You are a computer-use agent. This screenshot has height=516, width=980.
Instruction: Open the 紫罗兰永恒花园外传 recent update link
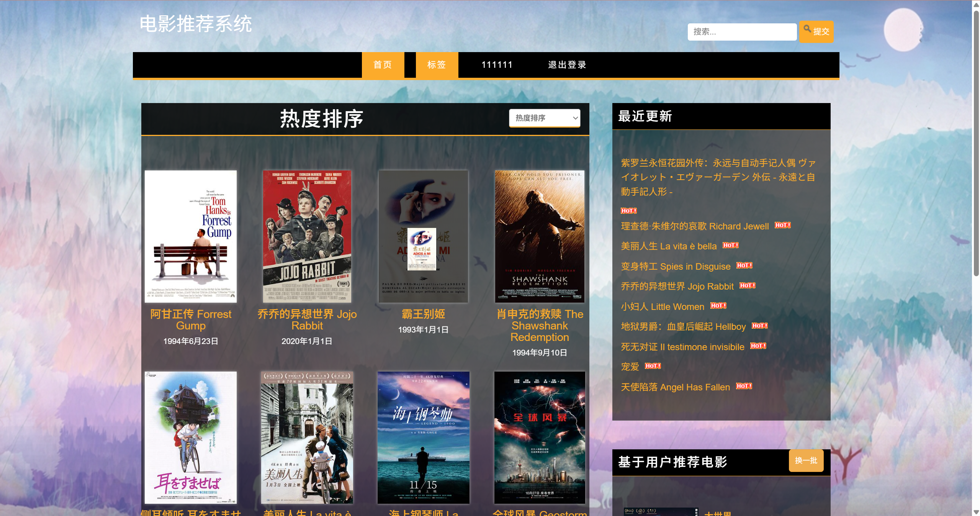click(x=718, y=177)
